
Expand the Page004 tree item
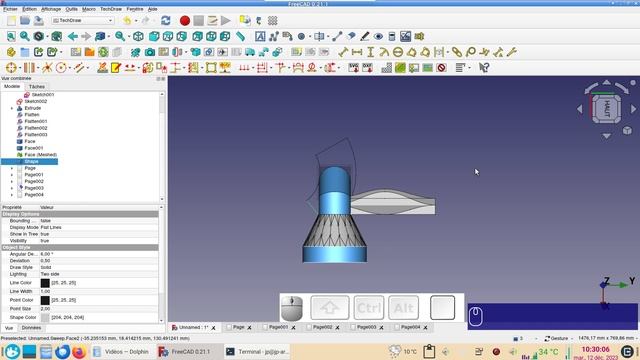[x=12, y=195]
